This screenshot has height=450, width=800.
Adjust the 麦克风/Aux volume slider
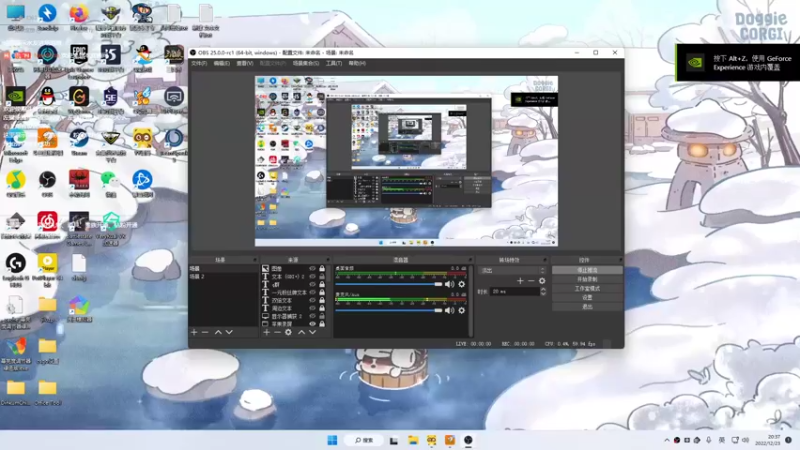389,310
